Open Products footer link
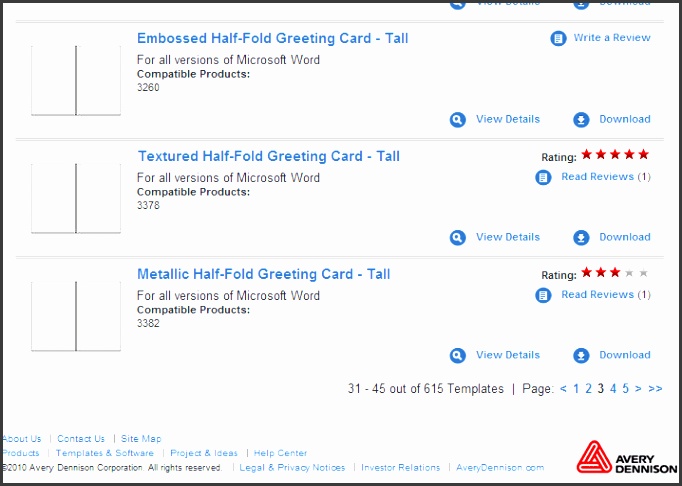The image size is (682, 486). [21, 453]
